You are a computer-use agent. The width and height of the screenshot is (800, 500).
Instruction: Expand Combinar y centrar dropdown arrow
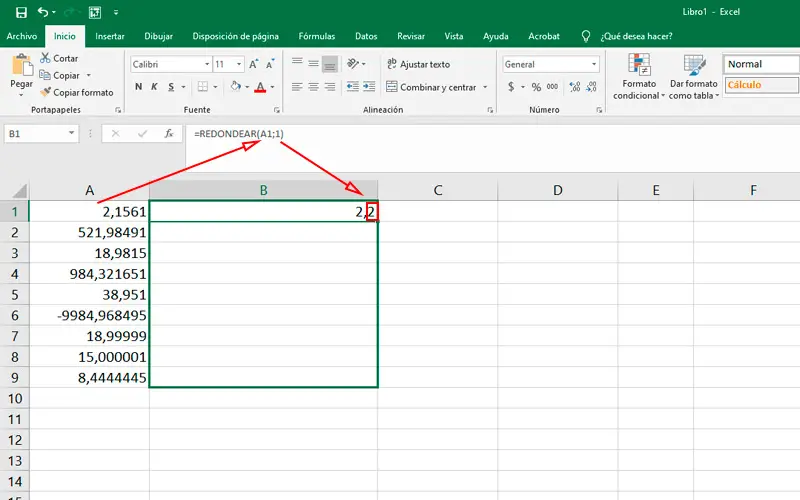coord(485,87)
